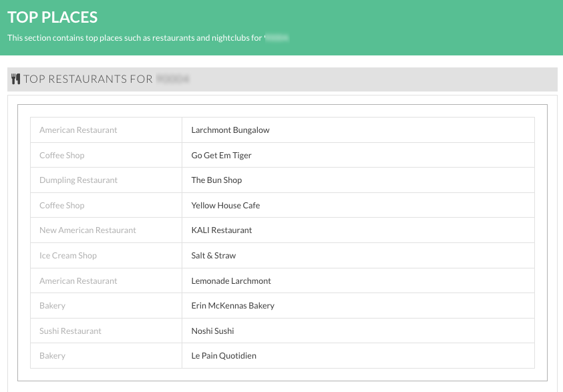Screen dimensions: 563x392
Task: Click the fork and knife restaurant icon
Action: [x=16, y=79]
